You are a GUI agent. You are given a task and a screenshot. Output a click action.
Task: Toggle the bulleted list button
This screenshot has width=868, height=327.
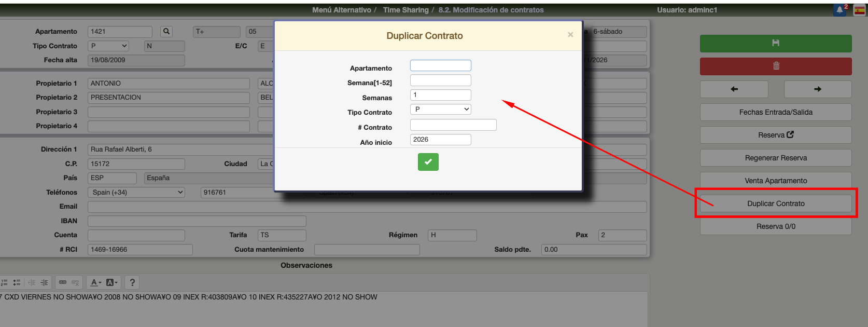[x=17, y=282]
